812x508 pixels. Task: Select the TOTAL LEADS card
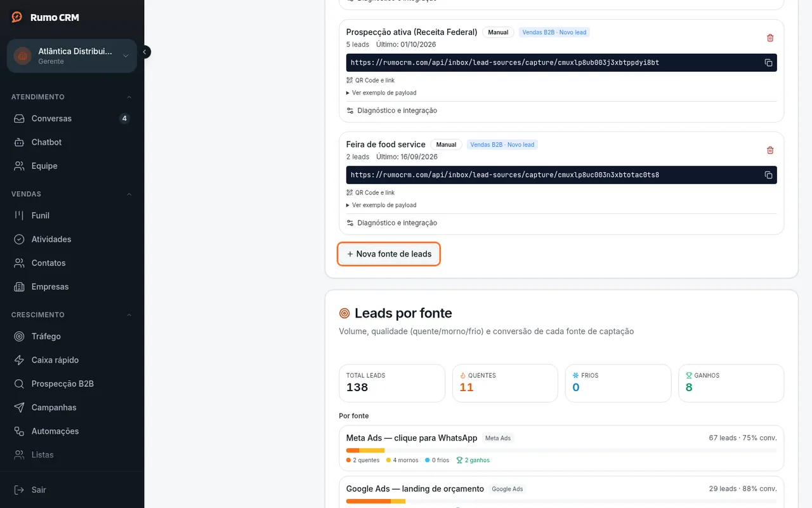click(x=392, y=383)
